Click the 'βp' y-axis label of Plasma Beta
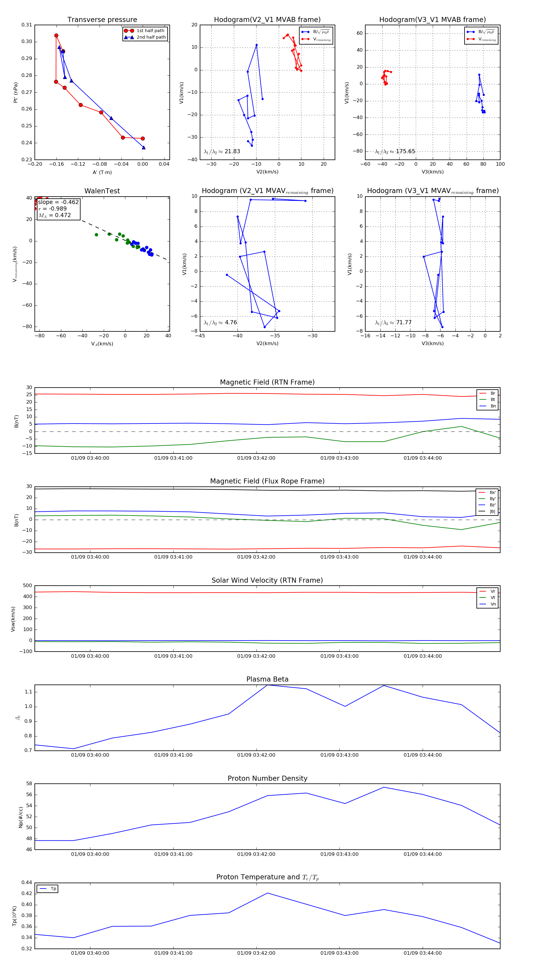535x980 pixels. click(x=18, y=718)
